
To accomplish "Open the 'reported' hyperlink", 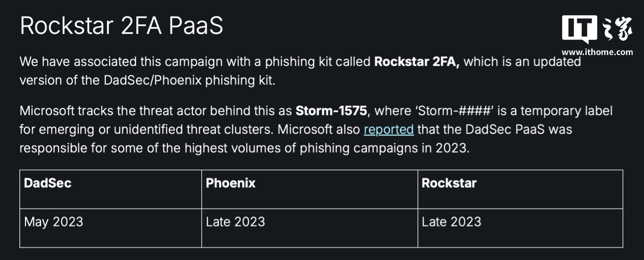I will pos(389,129).
